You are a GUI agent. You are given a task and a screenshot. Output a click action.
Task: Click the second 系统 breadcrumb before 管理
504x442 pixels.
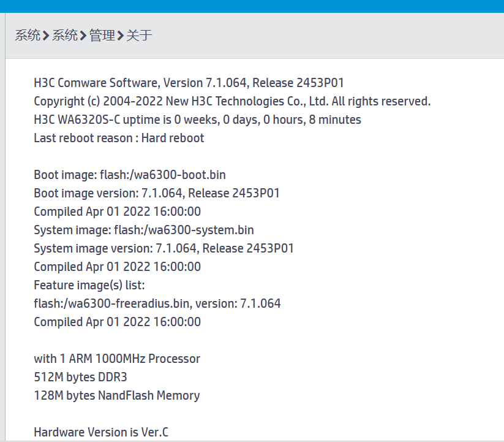pos(64,36)
